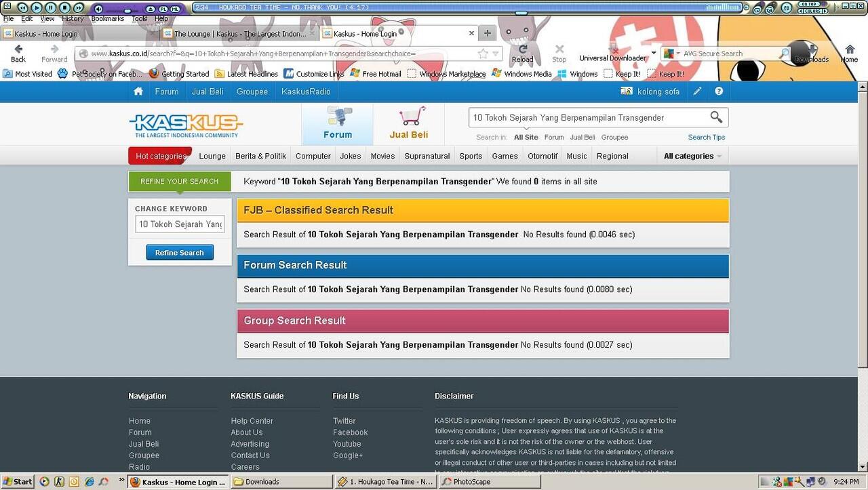Select the Groupee search-in option

[x=614, y=137]
